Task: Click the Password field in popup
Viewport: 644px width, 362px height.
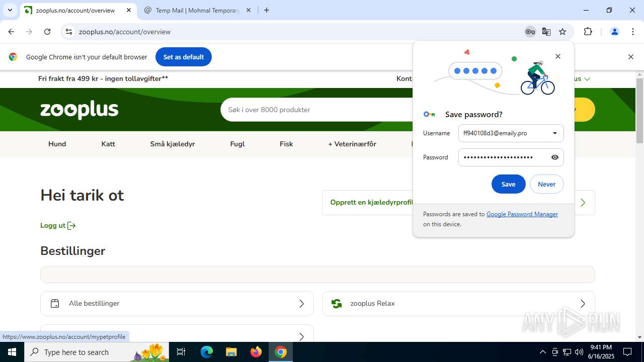Action: click(x=511, y=157)
